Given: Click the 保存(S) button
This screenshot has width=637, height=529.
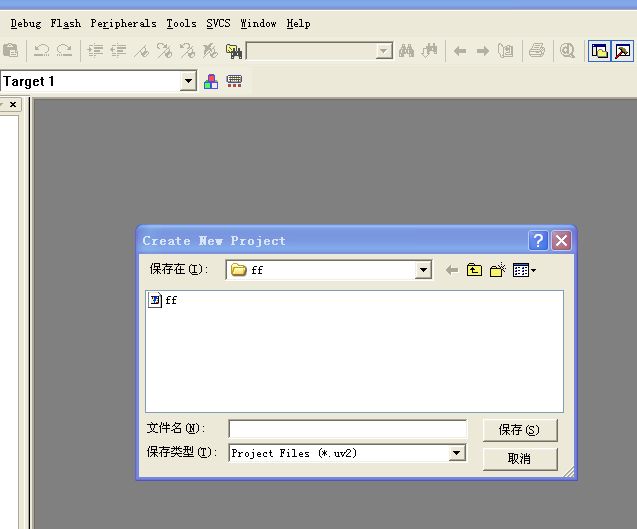Looking at the screenshot, I should 520,430.
